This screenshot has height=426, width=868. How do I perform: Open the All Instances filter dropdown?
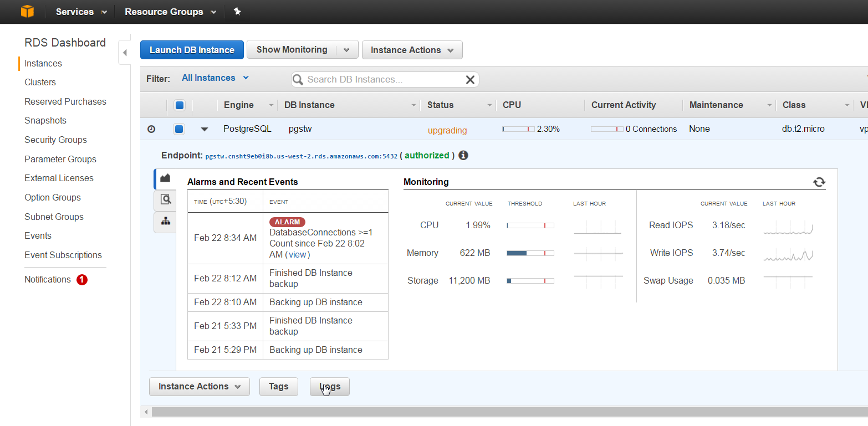(x=215, y=78)
